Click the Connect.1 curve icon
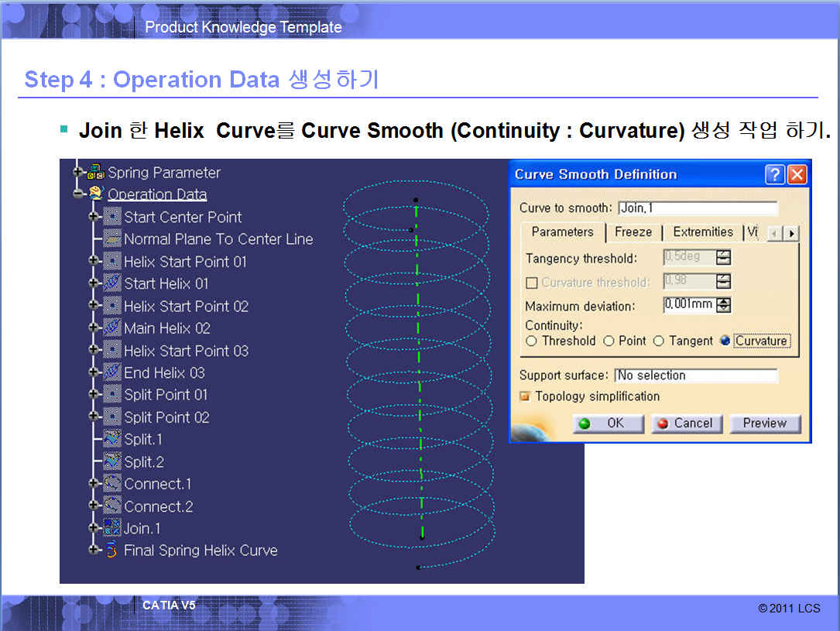This screenshot has width=840, height=631. pyautogui.click(x=112, y=484)
